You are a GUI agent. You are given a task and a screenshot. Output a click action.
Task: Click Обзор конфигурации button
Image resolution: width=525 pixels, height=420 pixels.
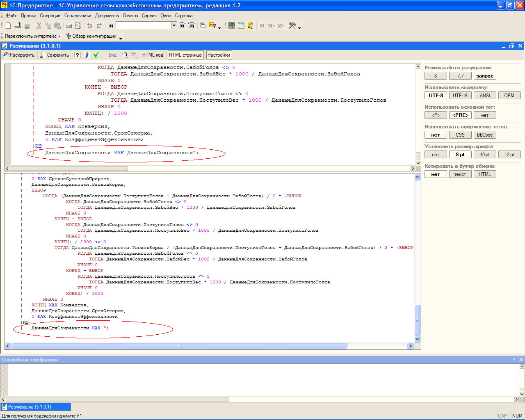[x=91, y=36]
